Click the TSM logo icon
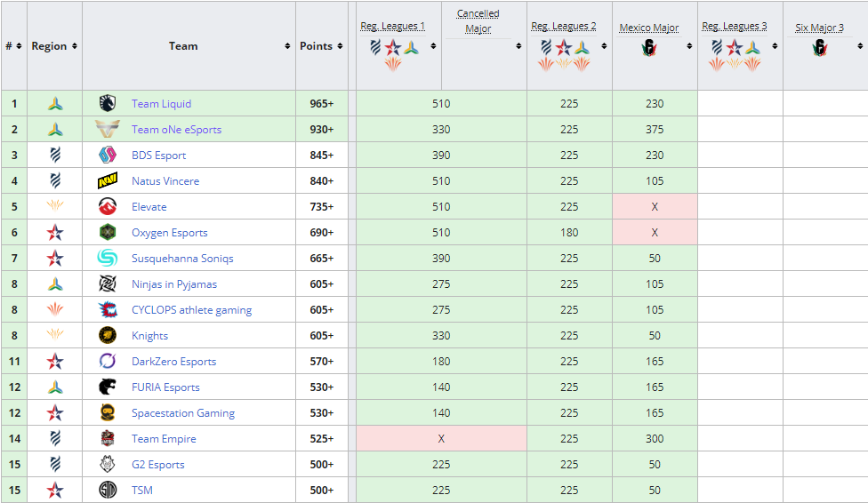 coord(108,490)
